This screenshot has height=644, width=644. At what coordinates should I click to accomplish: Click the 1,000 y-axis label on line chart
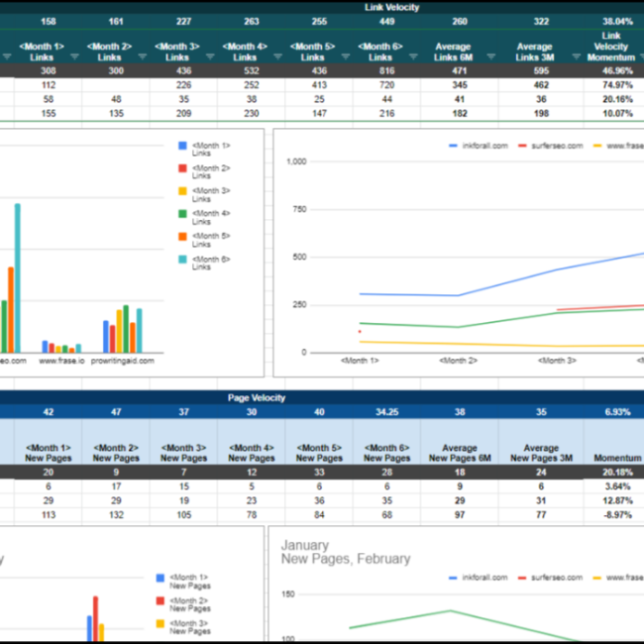pyautogui.click(x=296, y=161)
